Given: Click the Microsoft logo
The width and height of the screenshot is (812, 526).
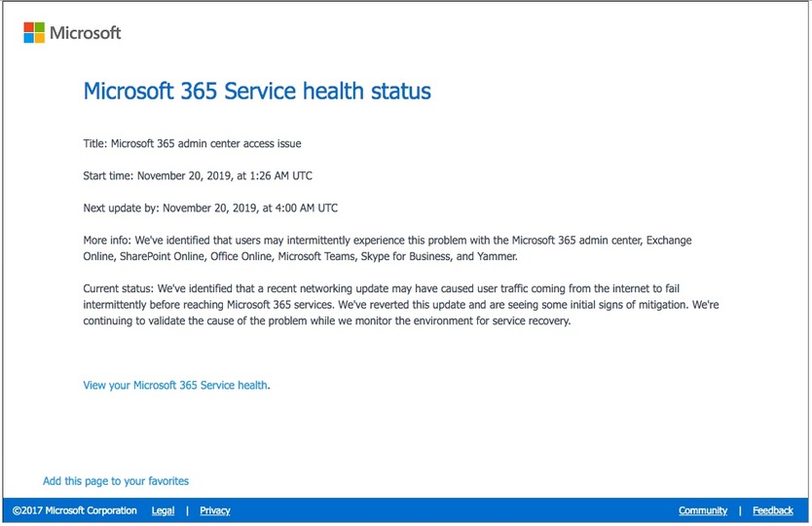Looking at the screenshot, I should pyautogui.click(x=72, y=33).
